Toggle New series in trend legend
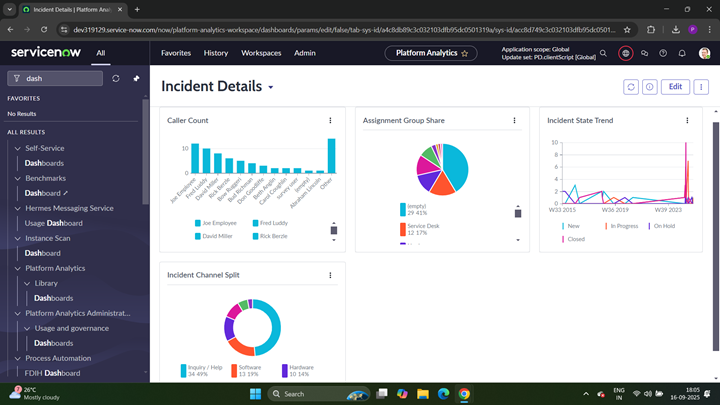The width and height of the screenshot is (720, 405). pos(571,226)
